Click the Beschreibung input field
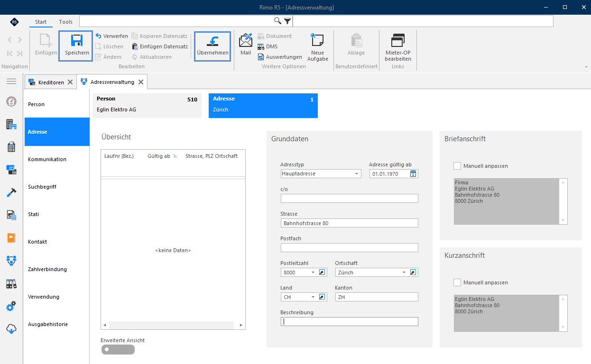 pyautogui.click(x=350, y=321)
